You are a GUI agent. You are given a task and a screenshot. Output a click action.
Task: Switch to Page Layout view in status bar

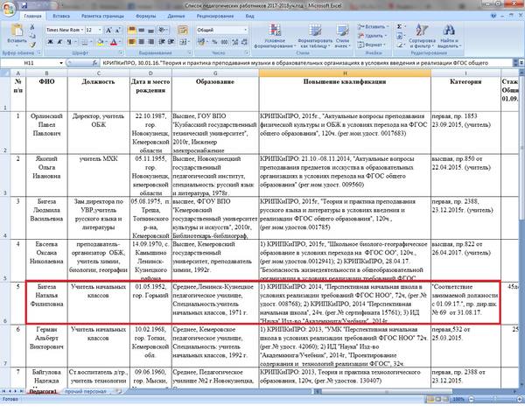coord(437,399)
